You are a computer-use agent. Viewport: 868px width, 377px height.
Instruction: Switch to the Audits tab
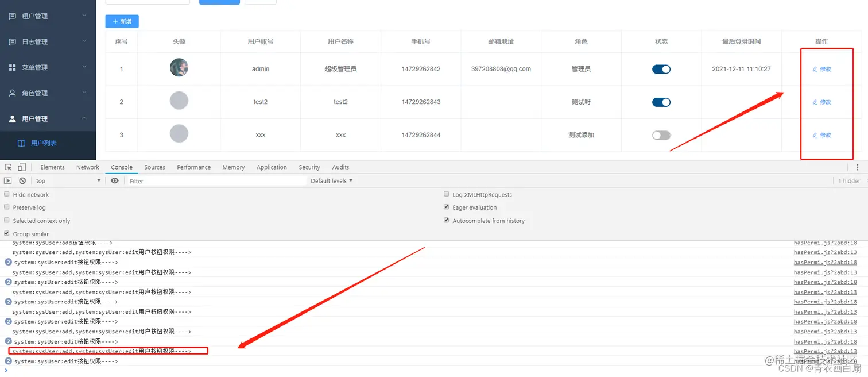[340, 167]
